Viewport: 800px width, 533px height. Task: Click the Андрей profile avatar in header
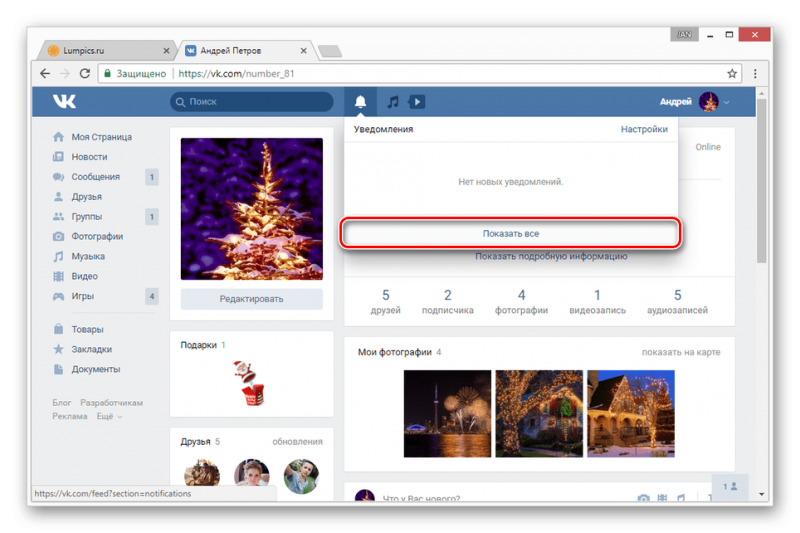709,101
